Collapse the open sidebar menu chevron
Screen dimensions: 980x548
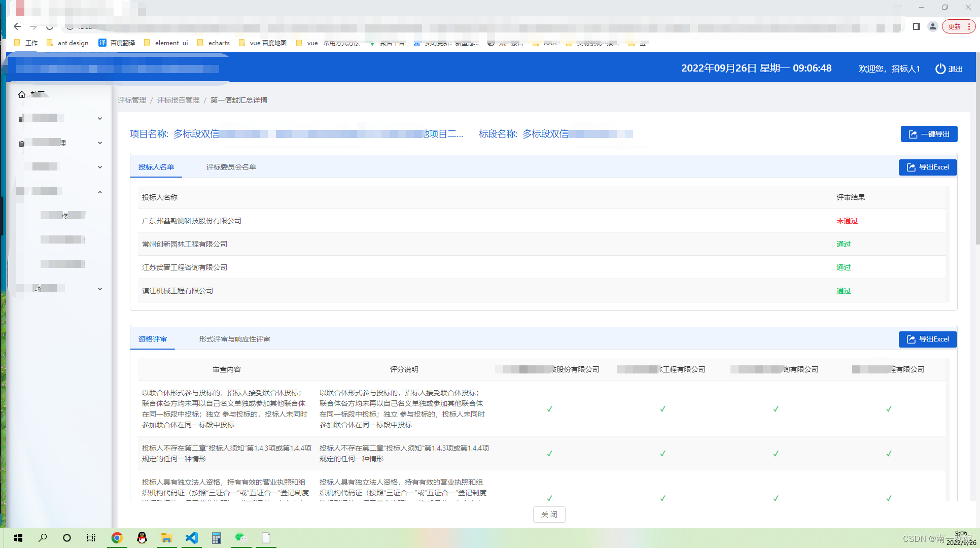pos(100,191)
